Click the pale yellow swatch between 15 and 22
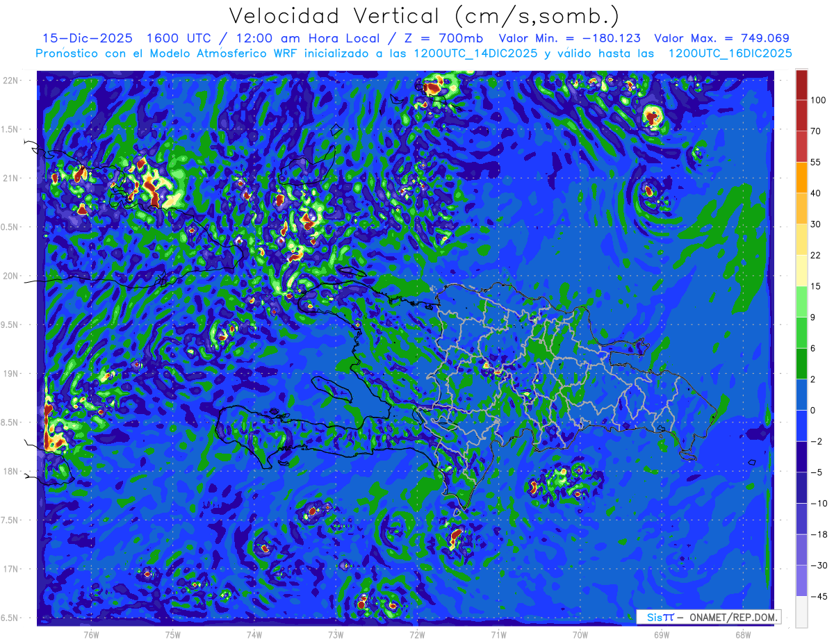 801,270
